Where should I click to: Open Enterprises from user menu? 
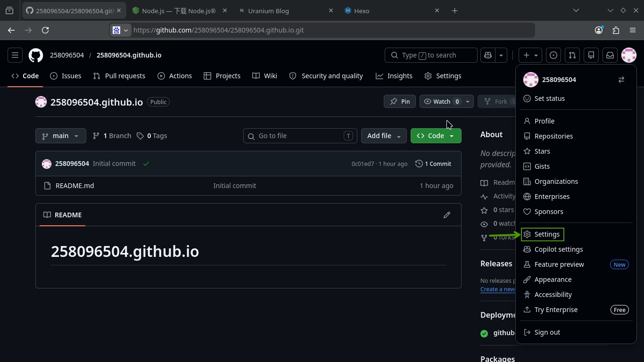[576, 197]
